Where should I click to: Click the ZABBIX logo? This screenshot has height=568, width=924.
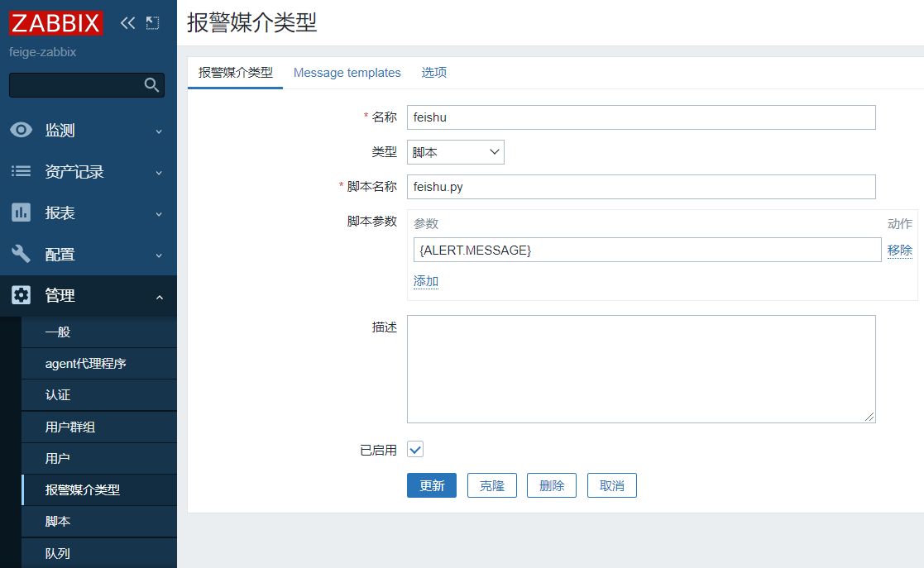56,23
